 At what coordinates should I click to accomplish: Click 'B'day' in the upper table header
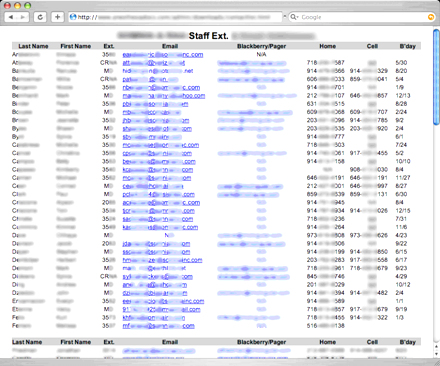point(408,46)
